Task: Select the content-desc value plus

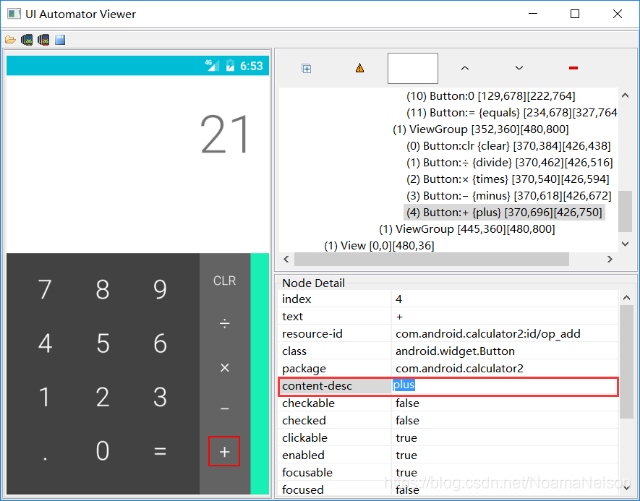Action: point(404,385)
